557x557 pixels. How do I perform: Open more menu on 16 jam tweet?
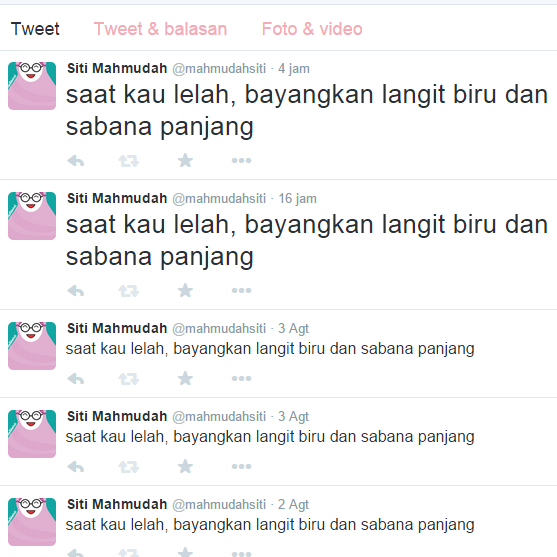[x=242, y=291]
